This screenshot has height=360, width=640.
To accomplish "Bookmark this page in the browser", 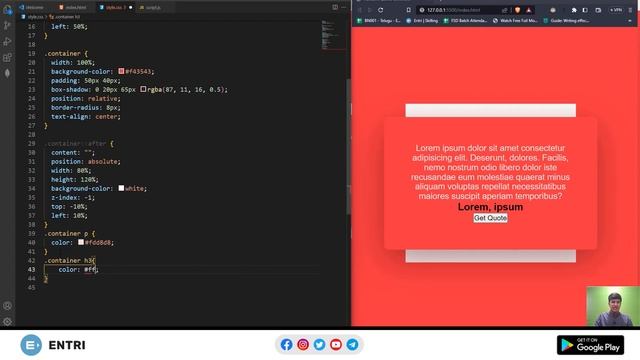I will click(x=409, y=10).
